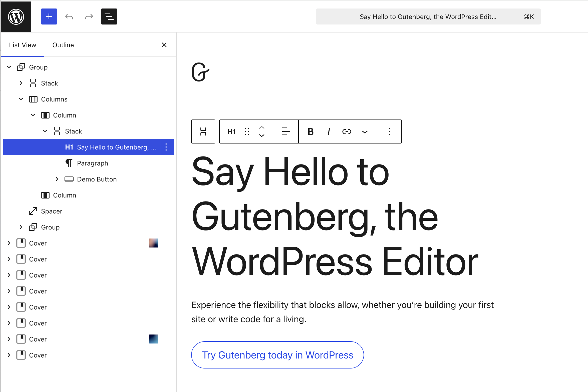Open more rich text formatting options dropdown
The width and height of the screenshot is (588, 392).
[365, 131]
